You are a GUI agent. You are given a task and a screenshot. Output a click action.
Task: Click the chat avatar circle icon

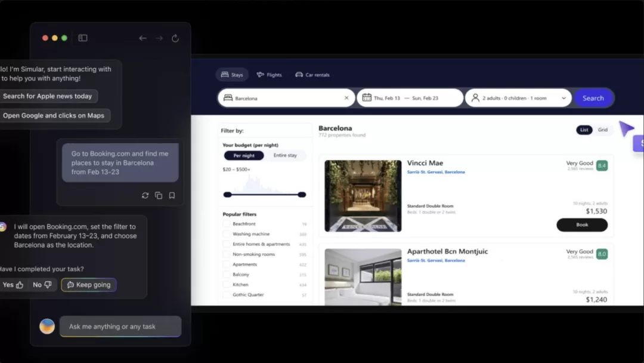click(47, 327)
